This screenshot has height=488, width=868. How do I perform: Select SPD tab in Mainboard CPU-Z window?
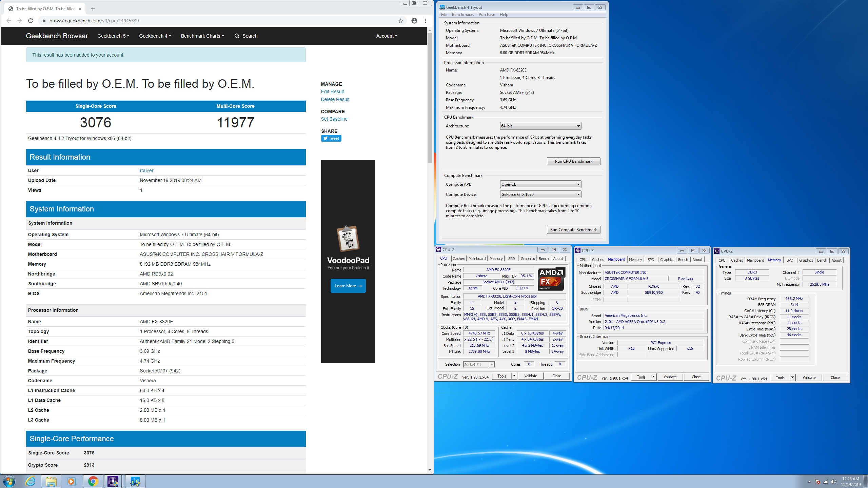click(x=651, y=260)
